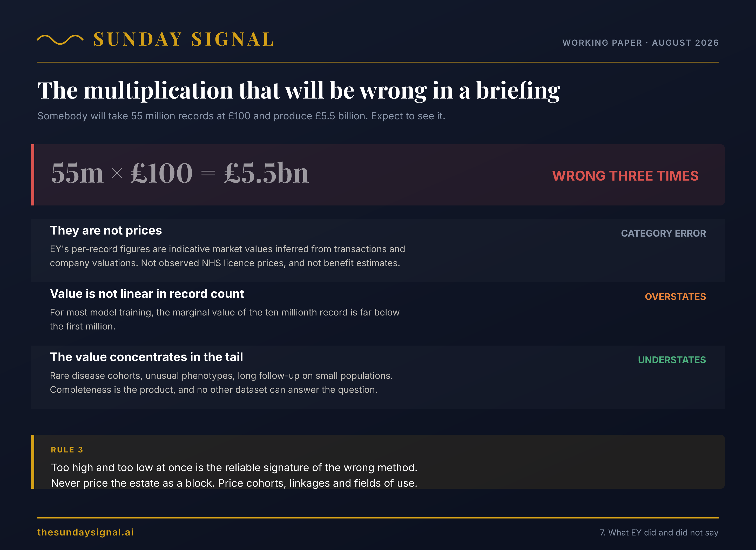Viewport: 756px width, 550px height.
Task: Select the main headline about multiplication
Action: [x=299, y=90]
